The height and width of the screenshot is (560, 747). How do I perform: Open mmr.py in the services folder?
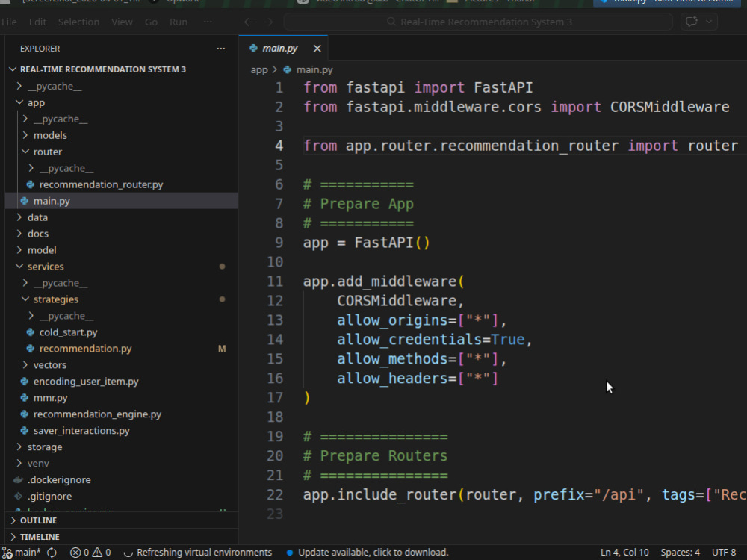50,398
